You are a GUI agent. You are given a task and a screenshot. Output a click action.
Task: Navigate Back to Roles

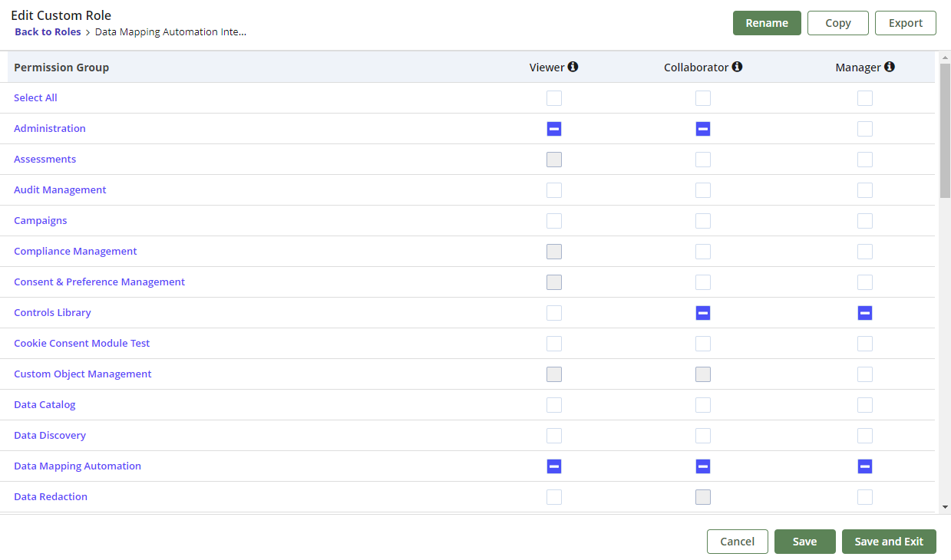tap(48, 31)
